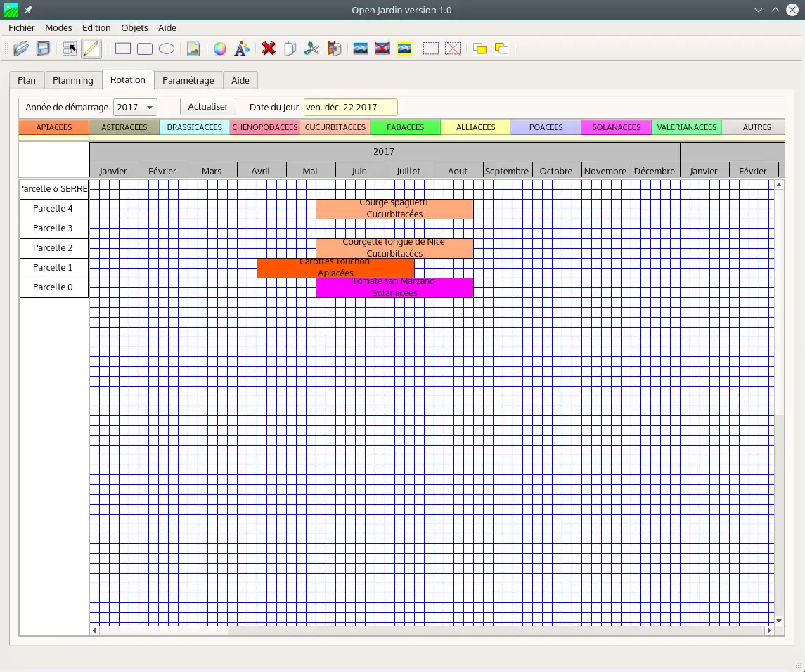
Task: Open the Objets menu
Action: coord(134,27)
